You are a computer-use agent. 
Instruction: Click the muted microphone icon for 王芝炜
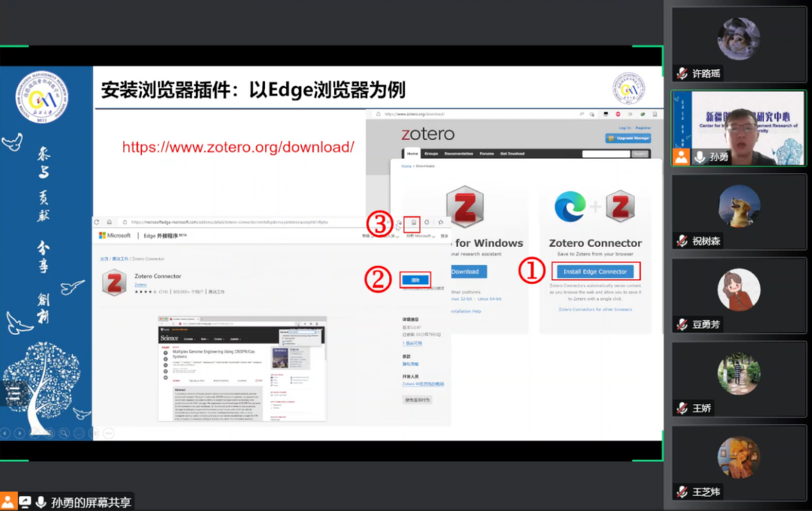683,492
